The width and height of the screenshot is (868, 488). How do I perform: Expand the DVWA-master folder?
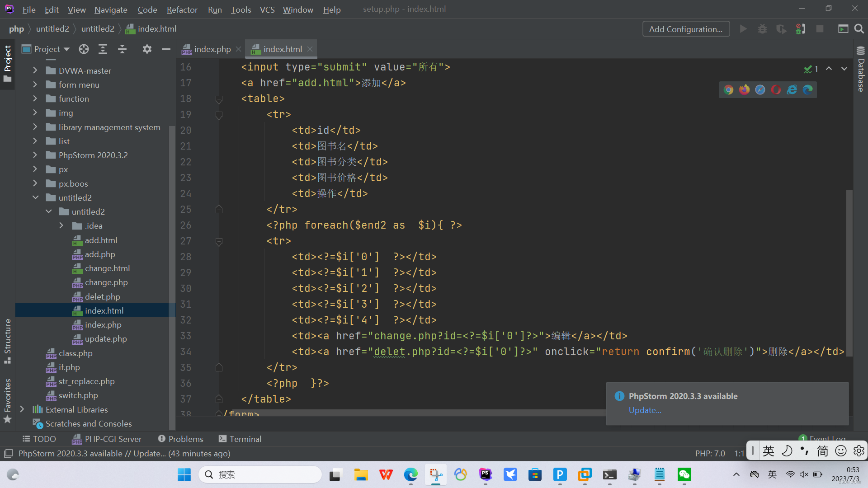[x=35, y=70]
